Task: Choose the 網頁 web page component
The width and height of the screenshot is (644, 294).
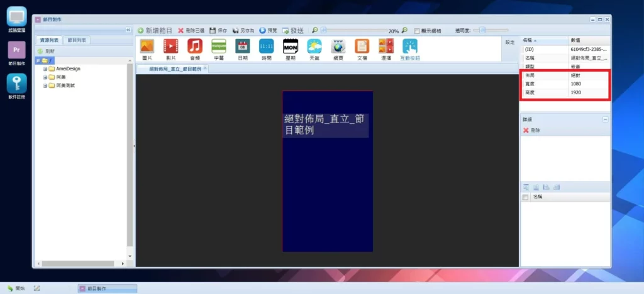Action: click(338, 46)
